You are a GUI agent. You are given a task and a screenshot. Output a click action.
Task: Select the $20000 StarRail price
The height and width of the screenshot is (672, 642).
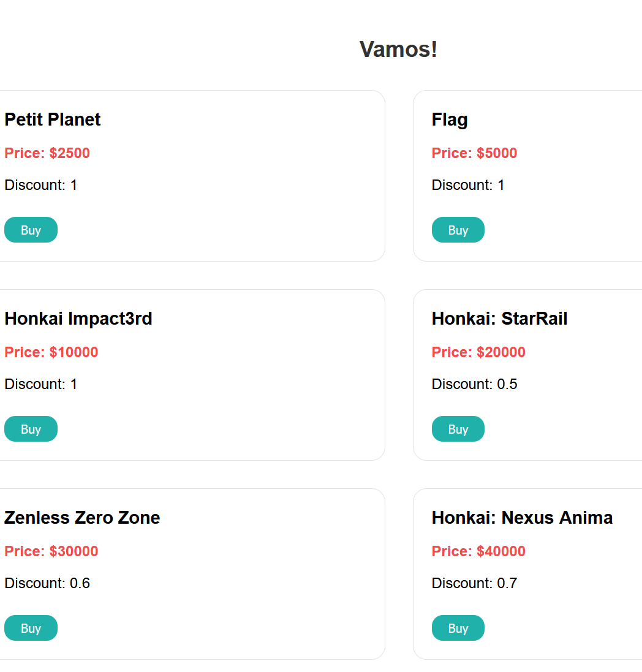pyautogui.click(x=478, y=352)
